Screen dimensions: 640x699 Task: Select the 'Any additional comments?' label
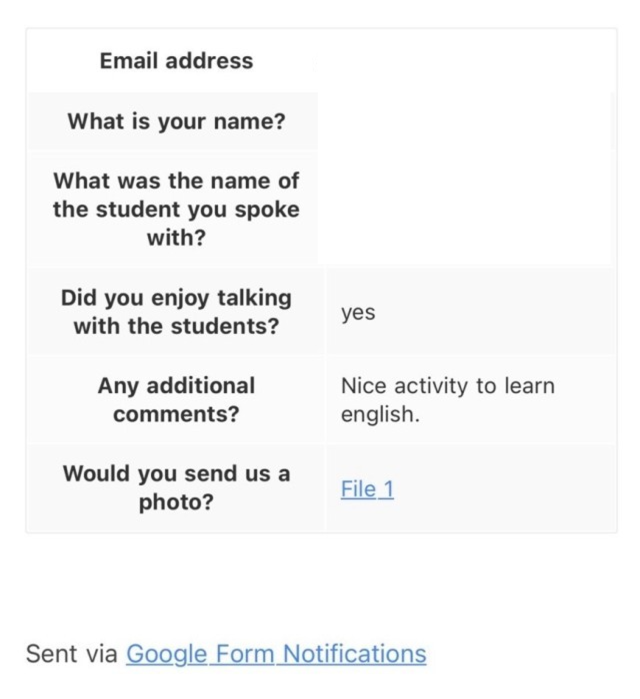pos(176,400)
